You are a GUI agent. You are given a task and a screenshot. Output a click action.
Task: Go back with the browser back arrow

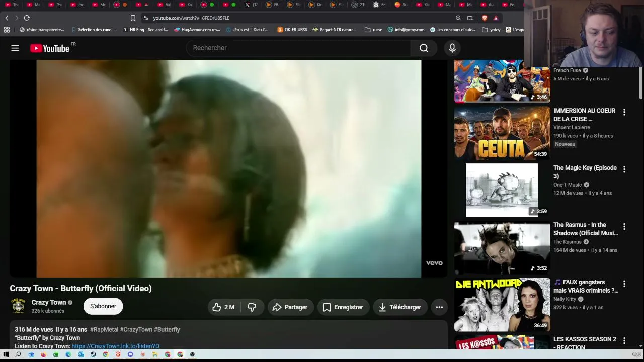[x=7, y=18]
